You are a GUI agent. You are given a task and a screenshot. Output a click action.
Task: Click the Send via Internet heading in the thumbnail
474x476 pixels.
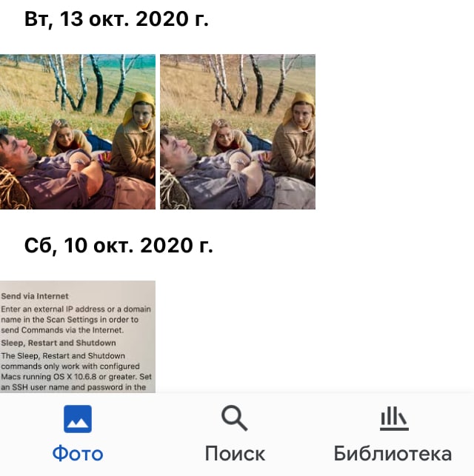point(35,296)
